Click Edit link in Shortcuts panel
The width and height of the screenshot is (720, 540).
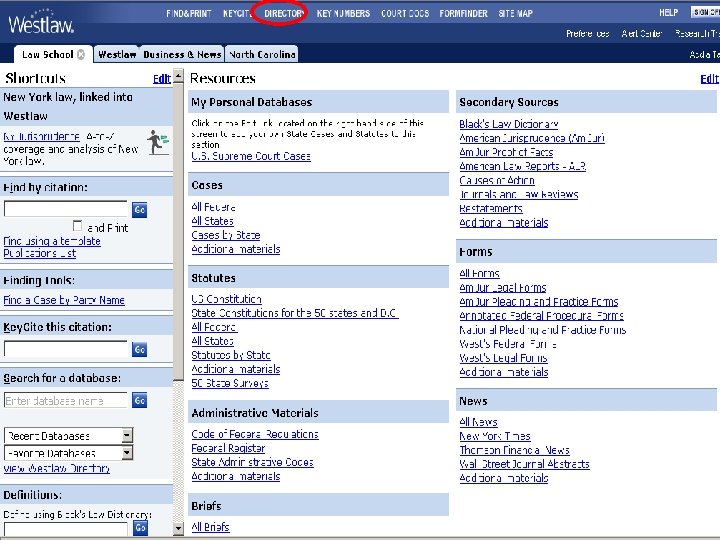[162, 79]
